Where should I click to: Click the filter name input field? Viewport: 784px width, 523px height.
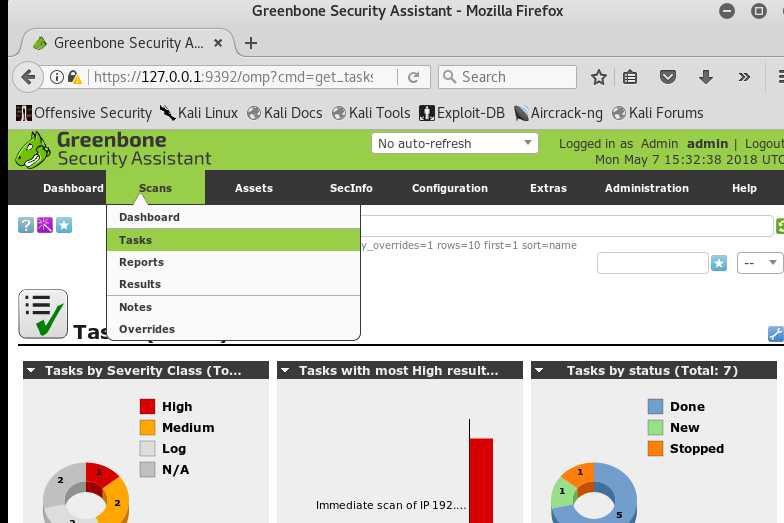pyautogui.click(x=652, y=263)
